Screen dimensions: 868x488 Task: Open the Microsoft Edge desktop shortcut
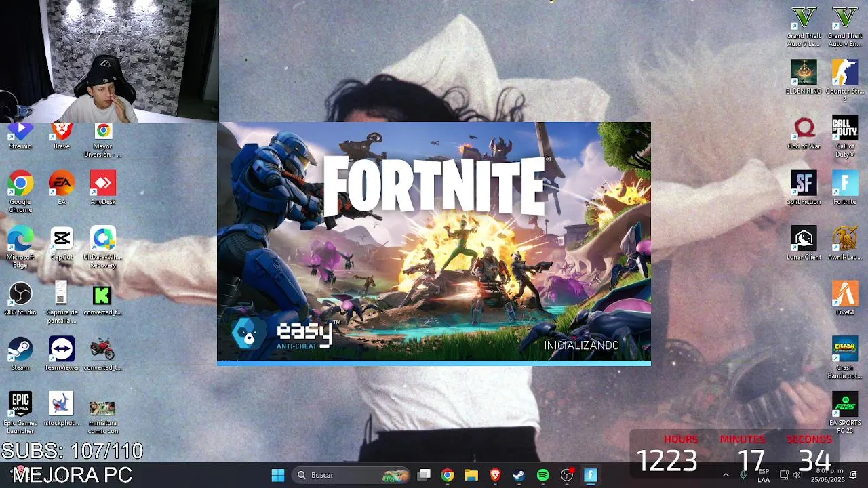pos(20,247)
